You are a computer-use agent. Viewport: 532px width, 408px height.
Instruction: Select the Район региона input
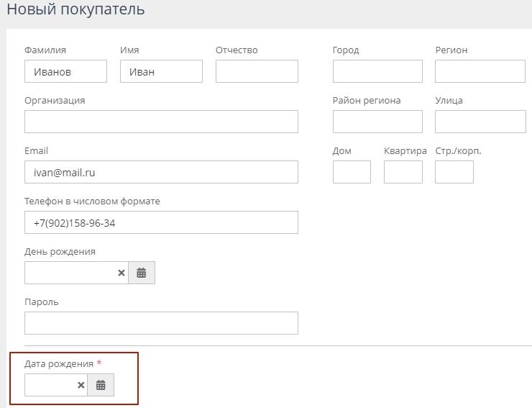coord(377,122)
